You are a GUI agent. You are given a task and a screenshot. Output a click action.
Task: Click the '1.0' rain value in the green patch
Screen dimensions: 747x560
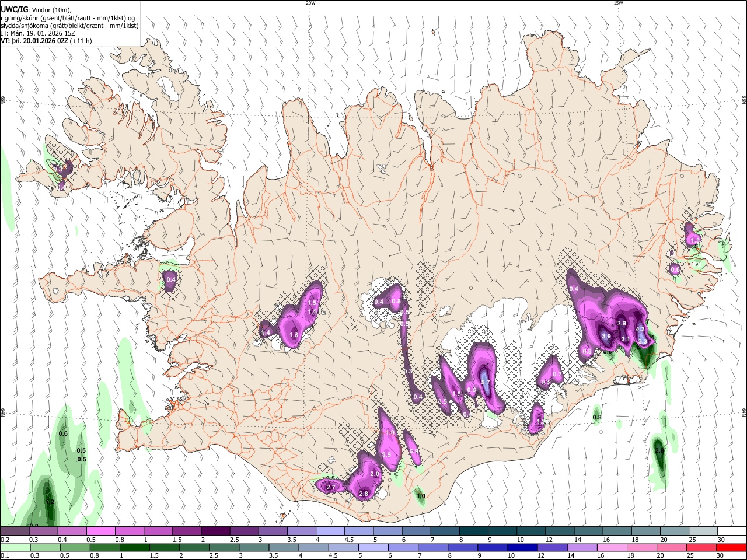pyautogui.click(x=421, y=496)
